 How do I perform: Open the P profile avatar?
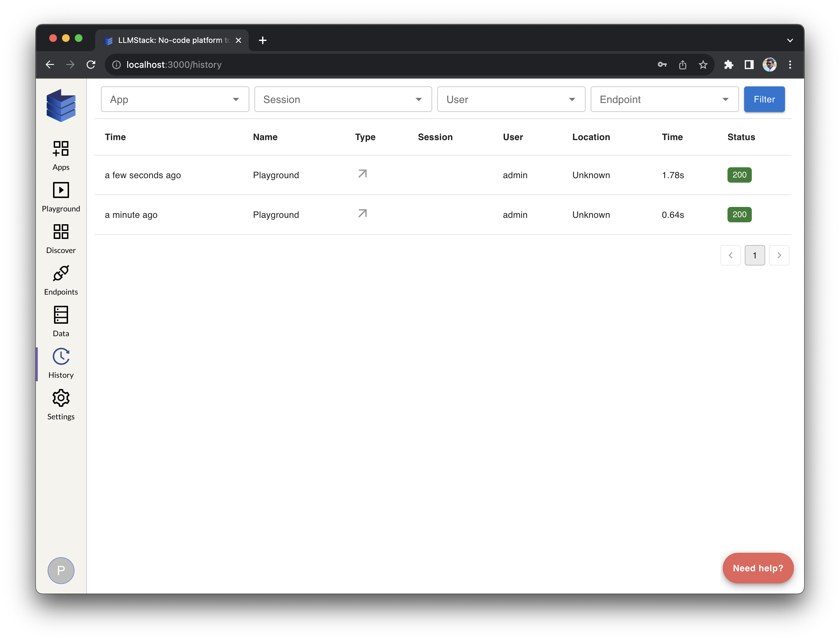point(61,570)
